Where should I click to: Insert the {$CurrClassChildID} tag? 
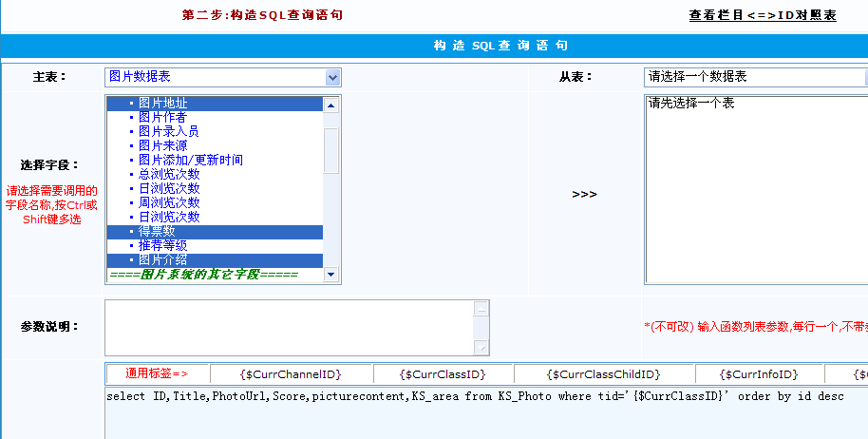[603, 374]
